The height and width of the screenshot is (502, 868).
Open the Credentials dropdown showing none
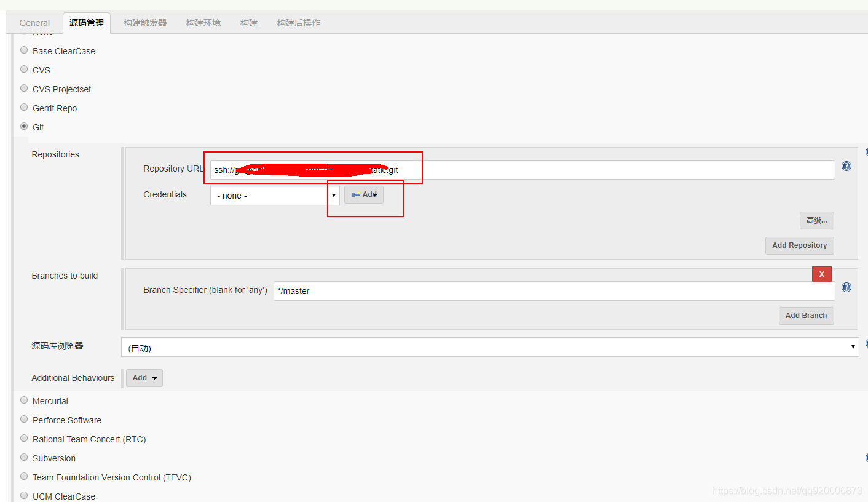pyautogui.click(x=275, y=196)
